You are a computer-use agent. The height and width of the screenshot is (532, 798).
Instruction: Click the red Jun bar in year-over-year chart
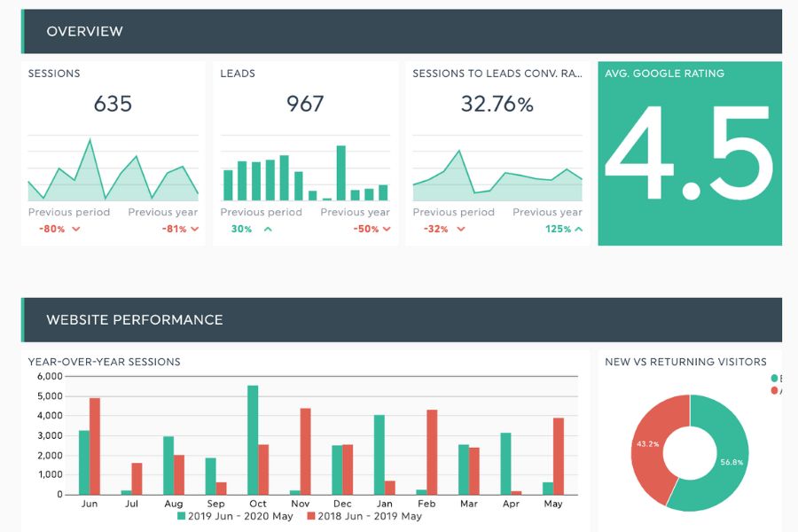tap(95, 446)
